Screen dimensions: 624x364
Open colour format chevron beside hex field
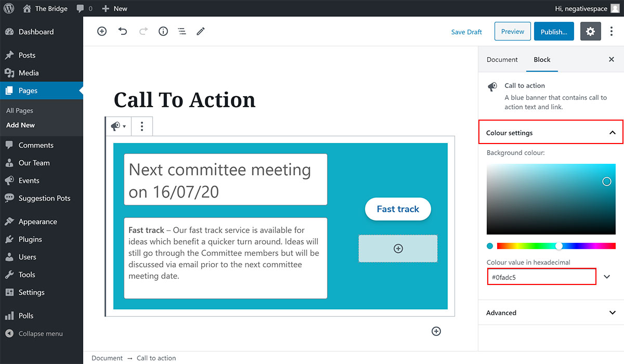607,277
